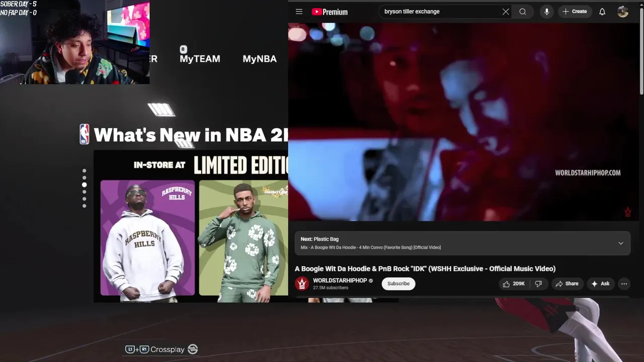This screenshot has height=362, width=644.
Task: Dislike the video
Action: (x=538, y=284)
